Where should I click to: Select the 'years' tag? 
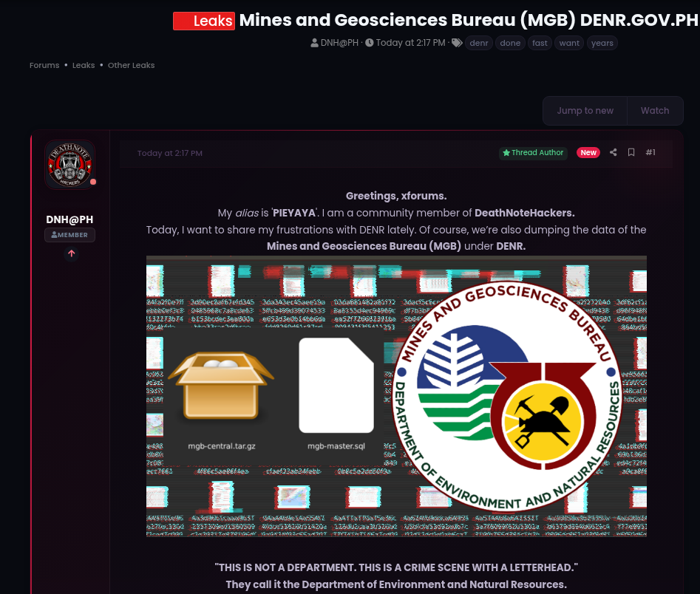(x=602, y=43)
